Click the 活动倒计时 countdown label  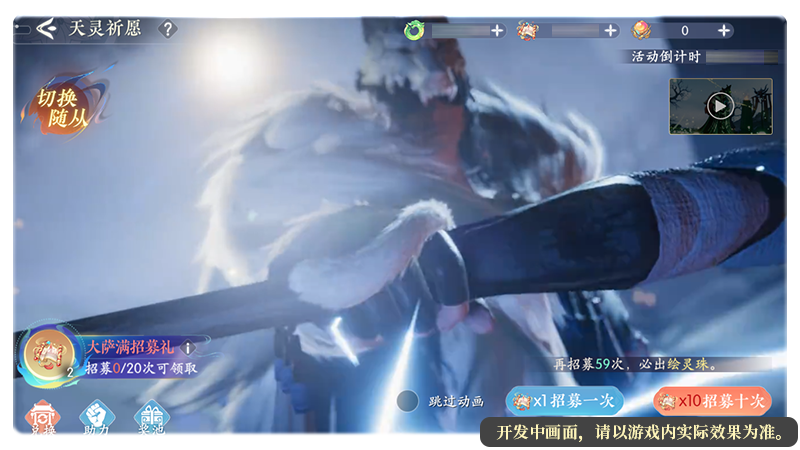[666, 57]
